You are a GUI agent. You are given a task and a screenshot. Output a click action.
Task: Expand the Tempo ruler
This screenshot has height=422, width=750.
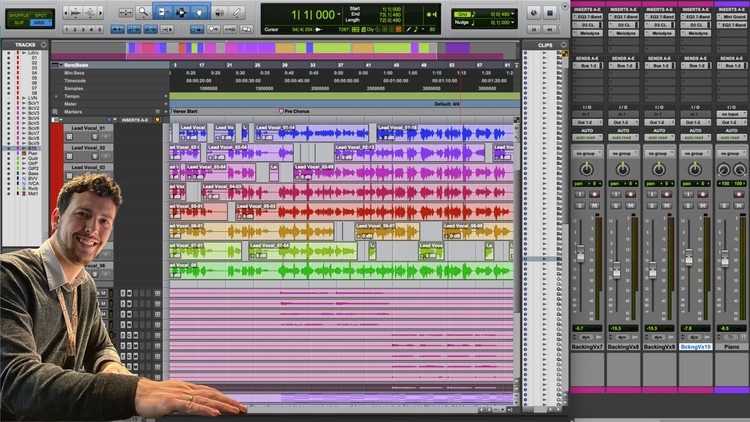[x=56, y=96]
